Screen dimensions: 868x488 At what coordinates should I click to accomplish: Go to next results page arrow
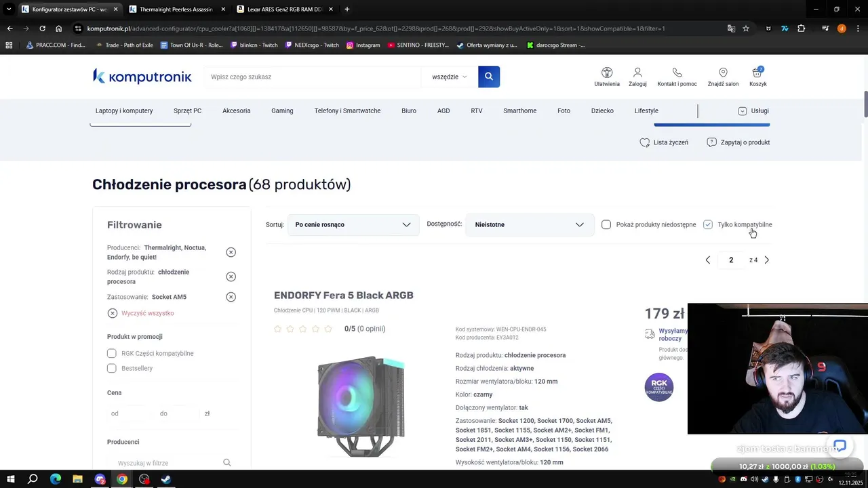[767, 260]
